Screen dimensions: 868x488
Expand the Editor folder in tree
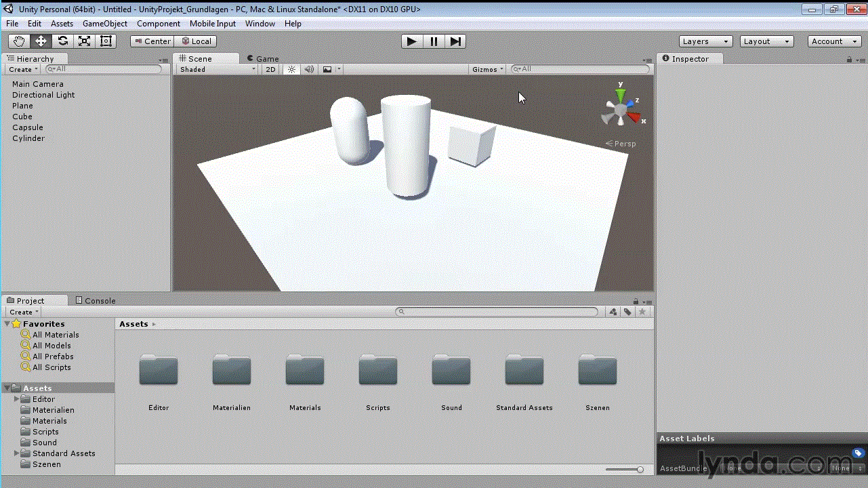coord(18,399)
